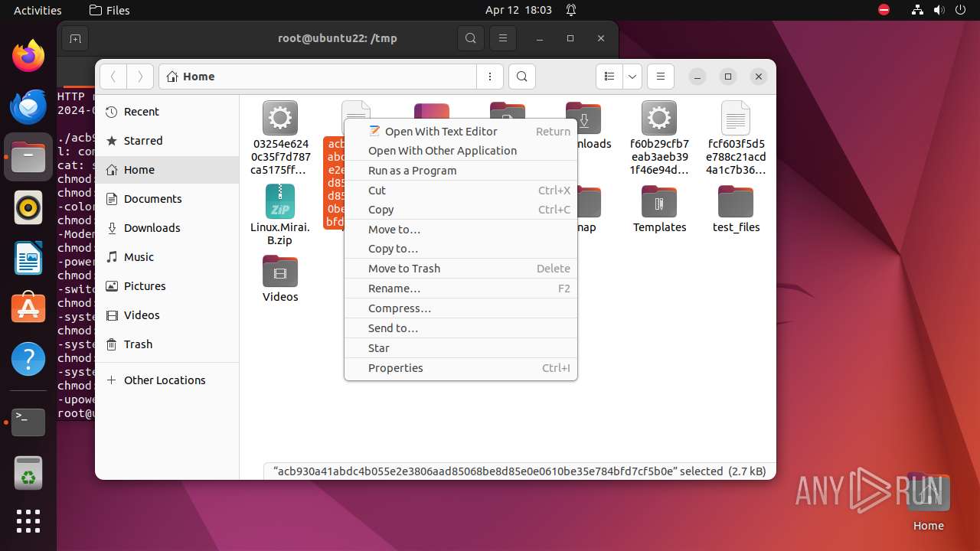Open the path bar options menu

tap(490, 77)
